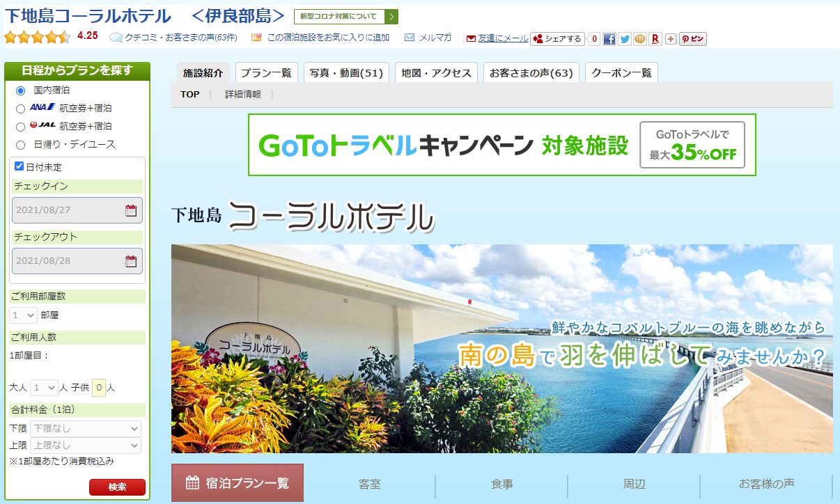This screenshot has height=504, width=840.
Task: Click the お客様の声 navigation link
Action: (766, 484)
